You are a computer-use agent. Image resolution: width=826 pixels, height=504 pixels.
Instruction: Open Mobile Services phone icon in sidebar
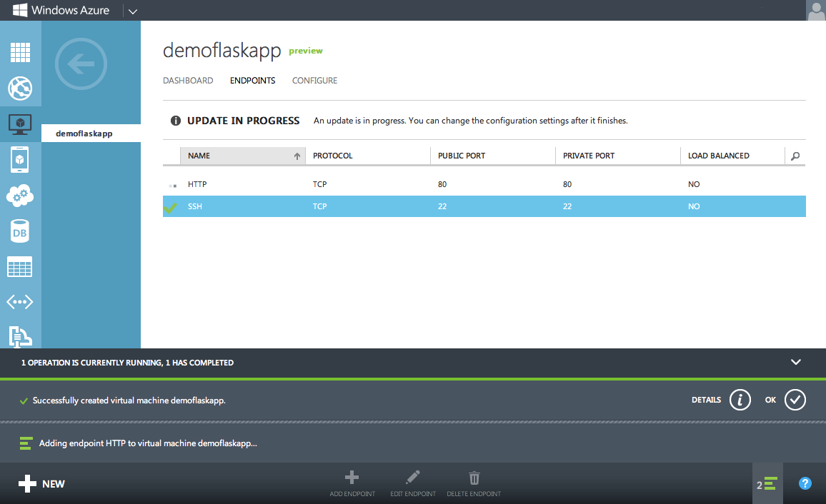pos(20,159)
